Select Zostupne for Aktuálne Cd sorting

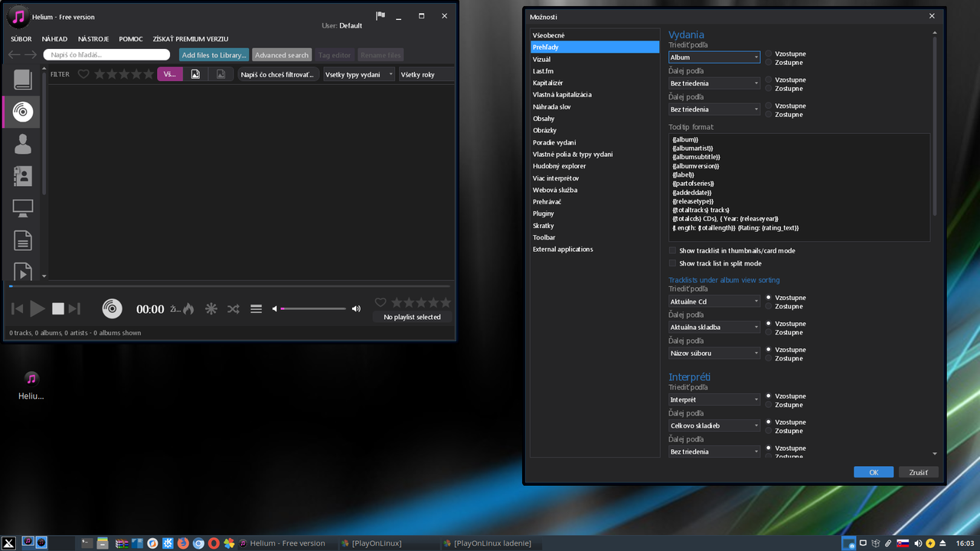pyautogui.click(x=769, y=306)
